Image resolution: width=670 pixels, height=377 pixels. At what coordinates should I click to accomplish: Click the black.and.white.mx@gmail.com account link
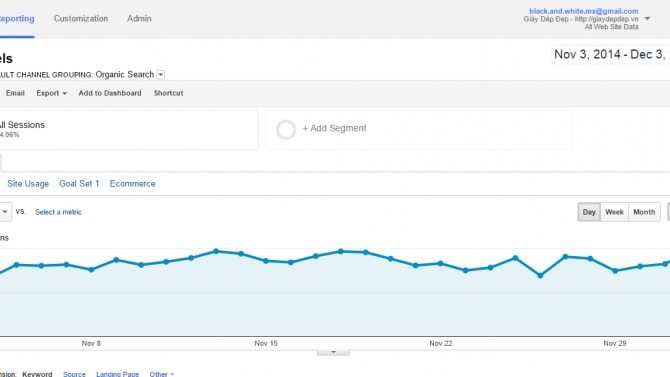coord(583,11)
